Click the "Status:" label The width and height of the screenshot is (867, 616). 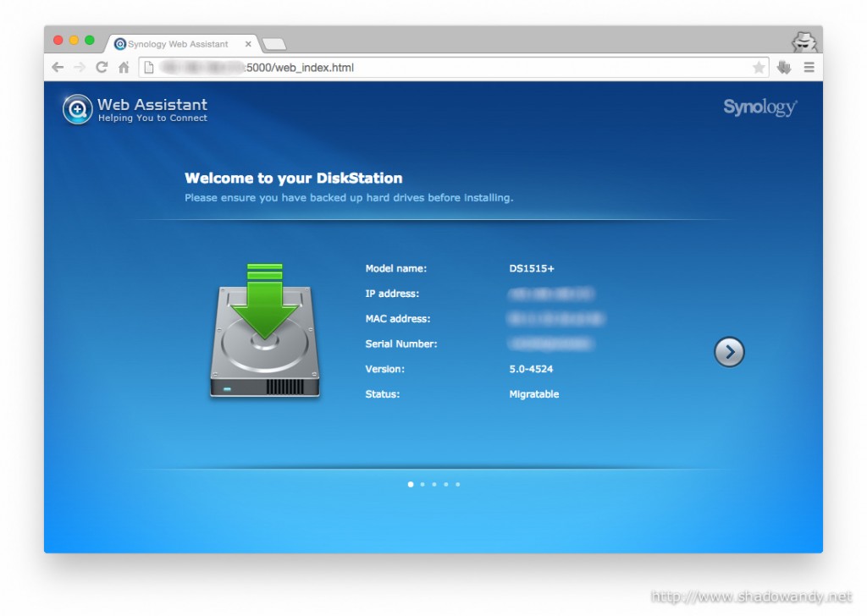pos(382,394)
